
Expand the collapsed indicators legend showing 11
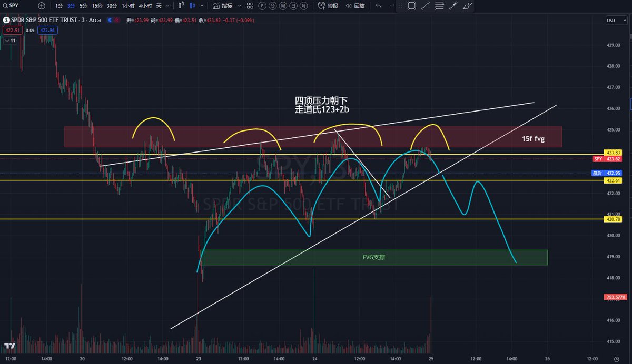pos(11,40)
